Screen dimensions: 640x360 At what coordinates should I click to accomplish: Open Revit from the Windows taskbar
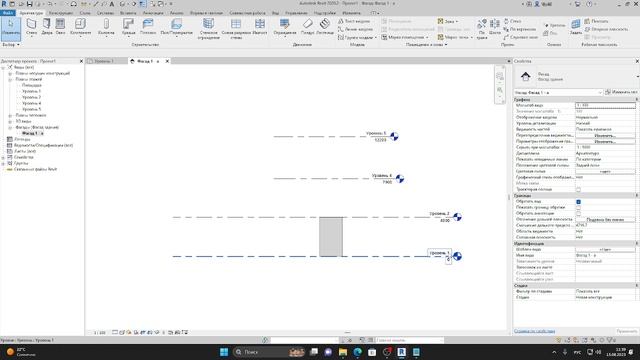tap(401, 352)
